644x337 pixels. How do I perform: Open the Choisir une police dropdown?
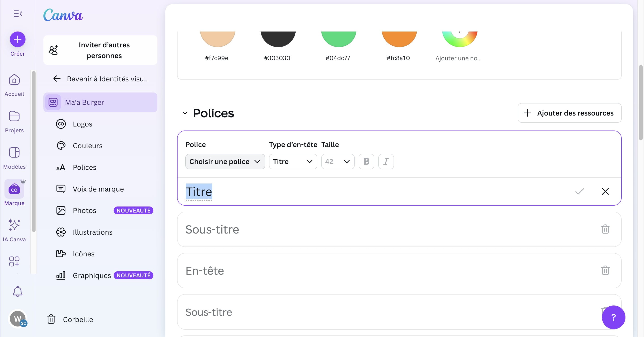pos(225,162)
